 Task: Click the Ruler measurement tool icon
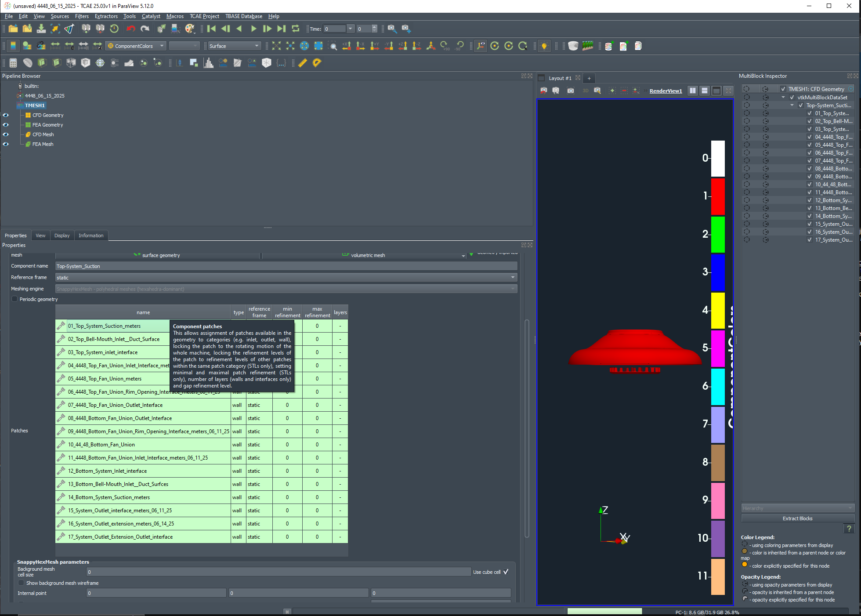click(303, 63)
